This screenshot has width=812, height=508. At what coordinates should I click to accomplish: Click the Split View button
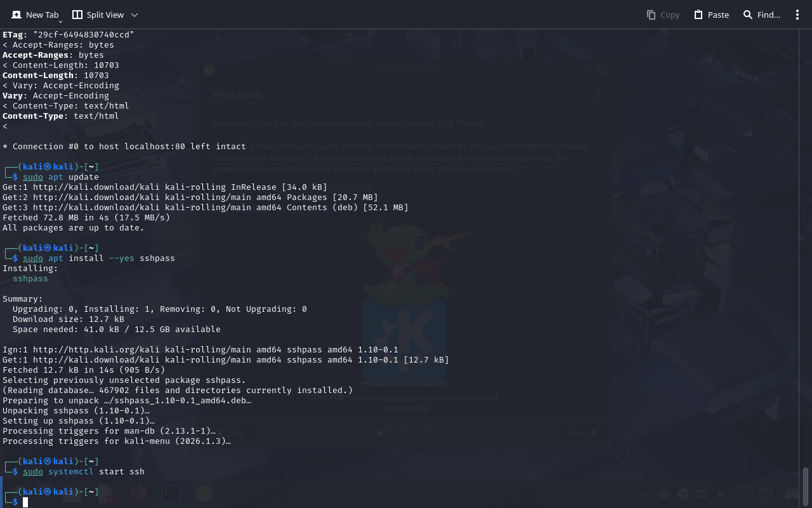click(x=98, y=15)
